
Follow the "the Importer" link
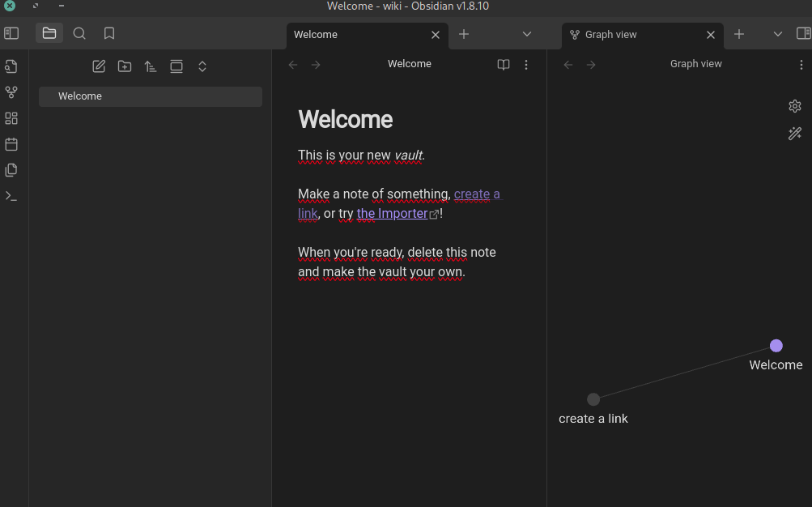393,214
